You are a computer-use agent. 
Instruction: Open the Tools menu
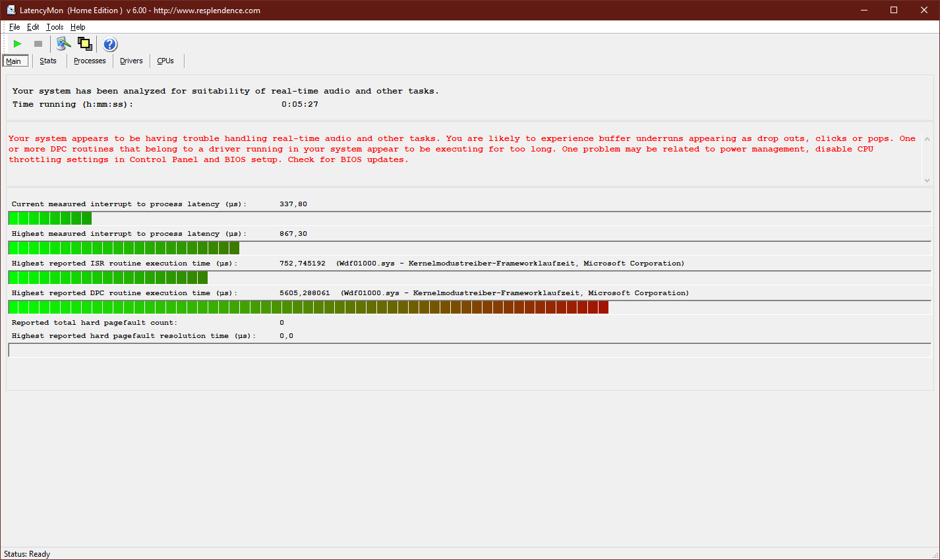pyautogui.click(x=55, y=27)
